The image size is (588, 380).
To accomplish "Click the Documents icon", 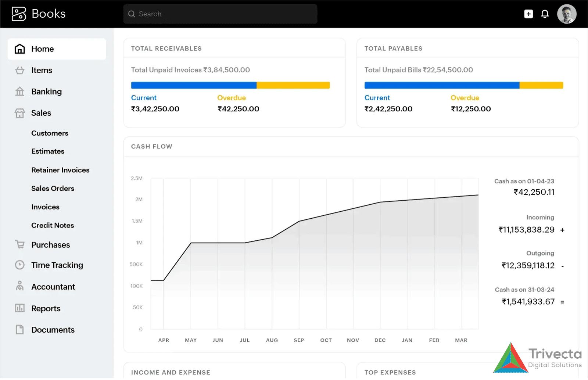I will (x=20, y=330).
